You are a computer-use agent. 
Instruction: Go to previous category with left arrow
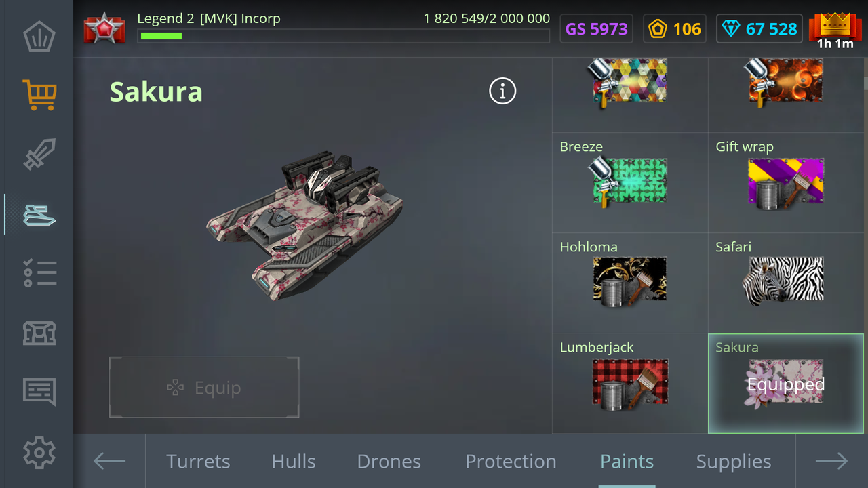(109, 461)
